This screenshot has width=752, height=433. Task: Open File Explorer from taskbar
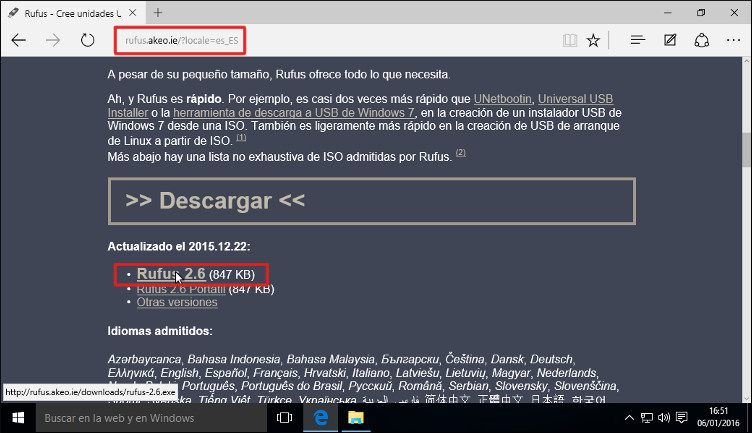click(355, 418)
